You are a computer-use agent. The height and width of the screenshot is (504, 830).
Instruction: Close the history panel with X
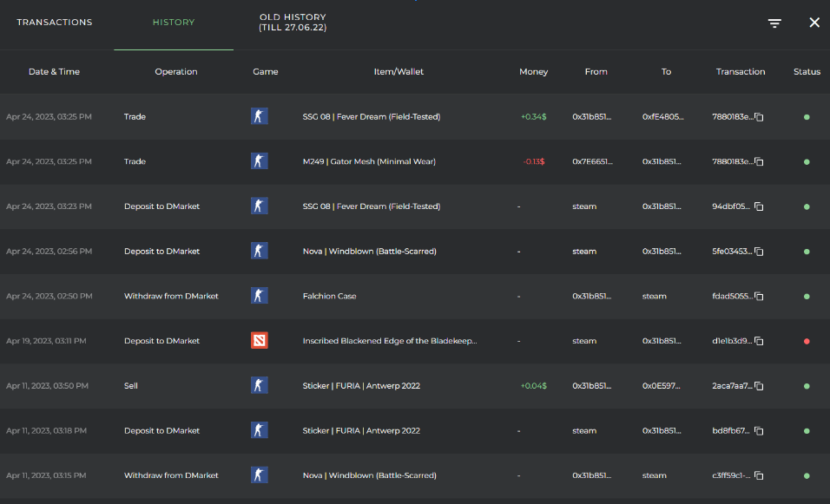814,23
